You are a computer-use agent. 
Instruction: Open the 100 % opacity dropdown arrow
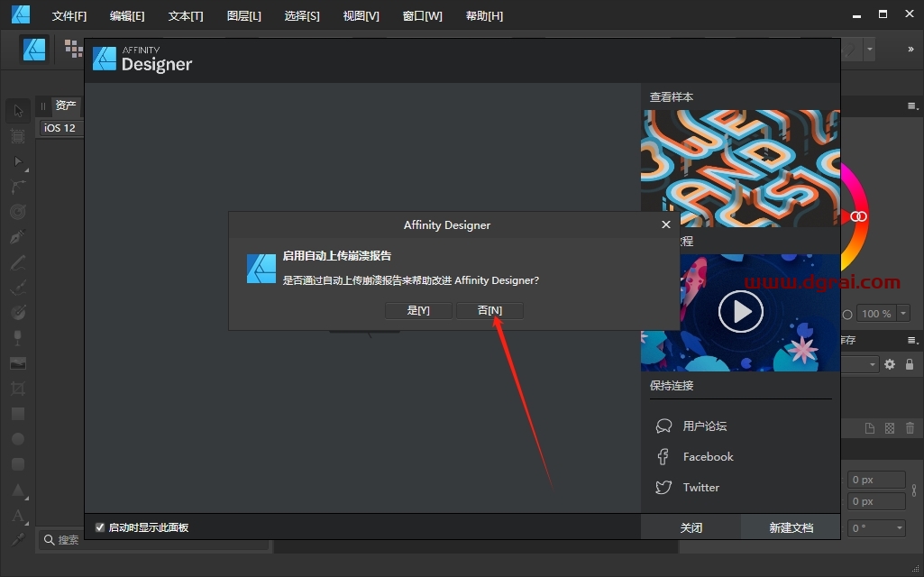pyautogui.click(x=903, y=314)
